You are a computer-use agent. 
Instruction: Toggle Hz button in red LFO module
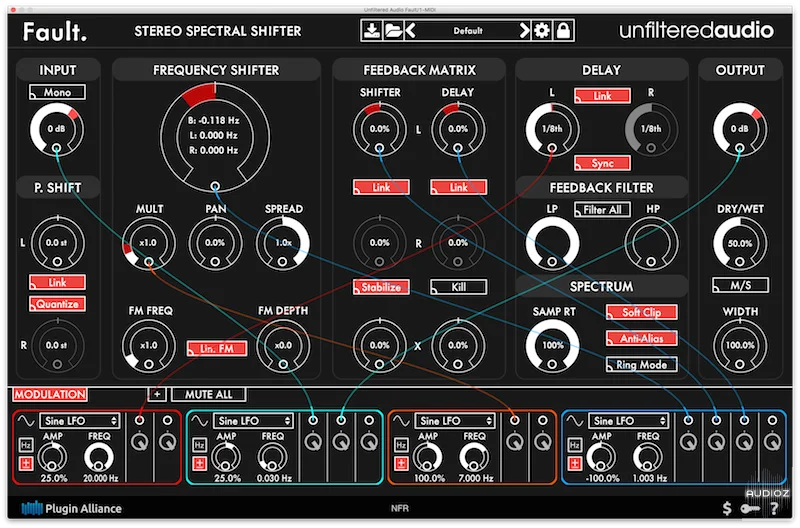click(26, 445)
